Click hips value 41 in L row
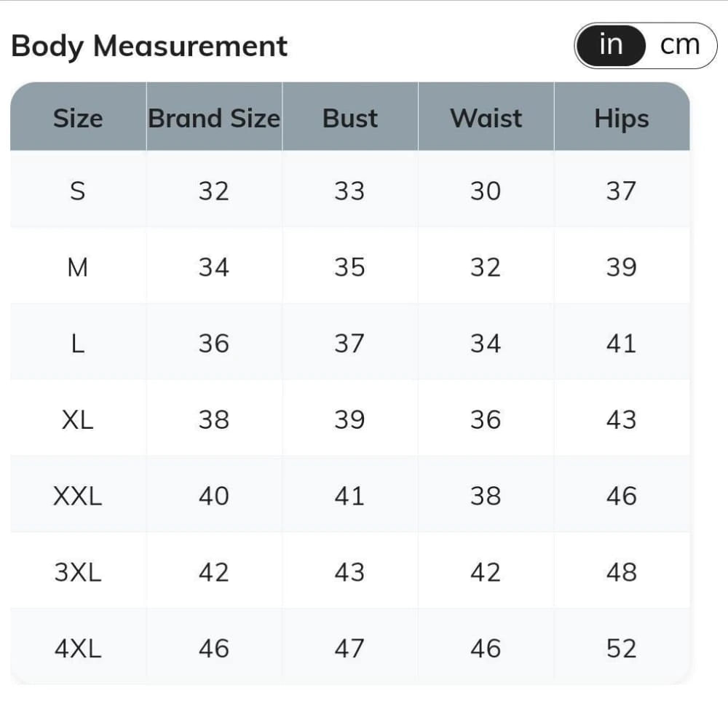The width and height of the screenshot is (728, 728). click(621, 344)
